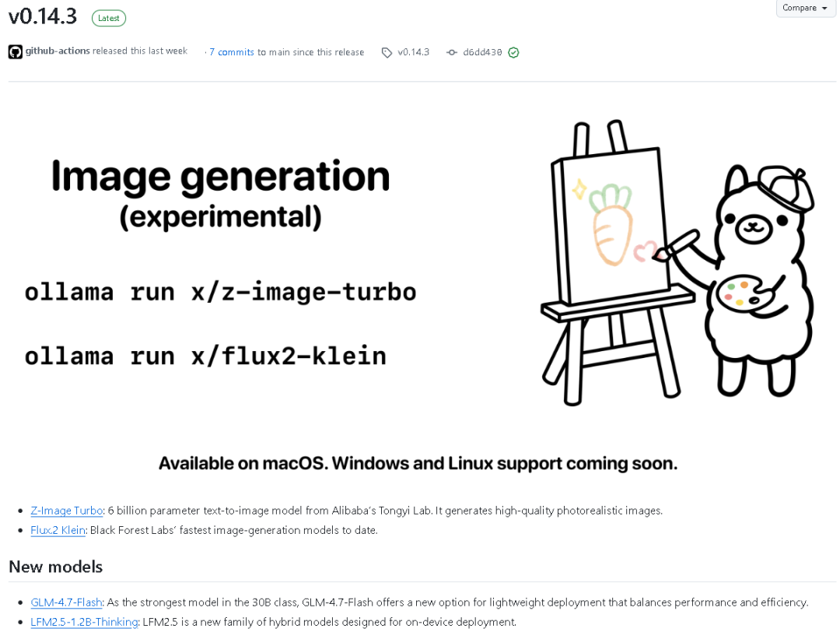Click 'to main since this release' text
840x632 pixels.
310,52
